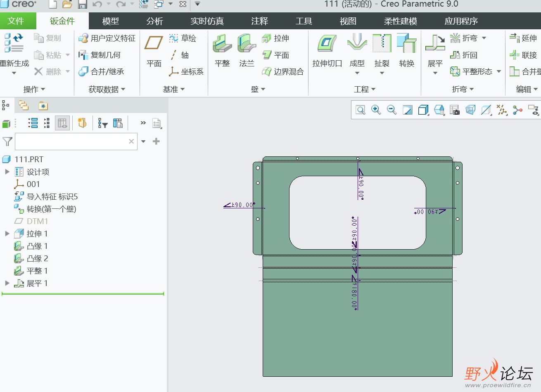
Task: Click the 延伸 extend tool
Action: tap(523, 38)
